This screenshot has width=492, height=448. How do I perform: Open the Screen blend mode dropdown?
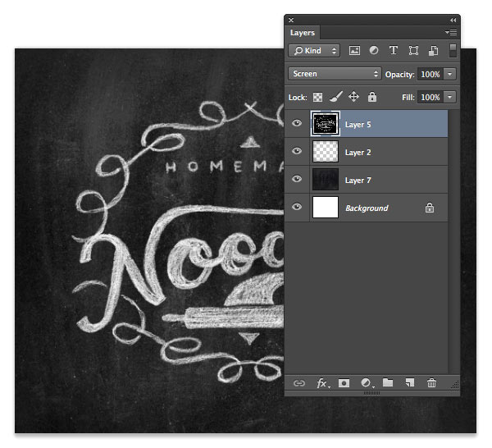335,74
